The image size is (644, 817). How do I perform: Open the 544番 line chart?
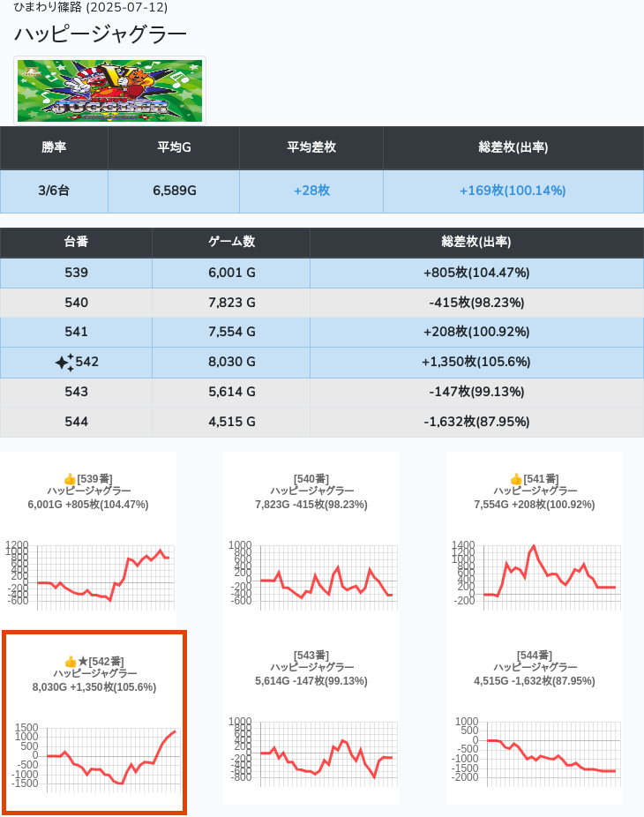click(534, 748)
